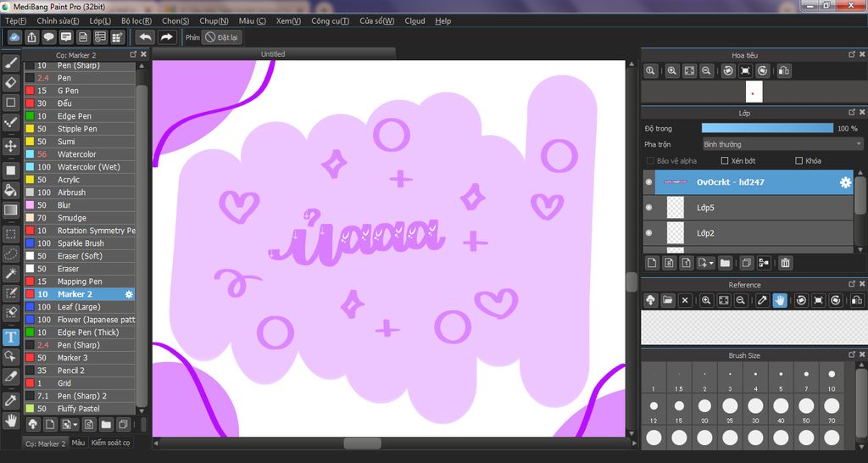Select the rectangular Select tool

tap(10, 234)
